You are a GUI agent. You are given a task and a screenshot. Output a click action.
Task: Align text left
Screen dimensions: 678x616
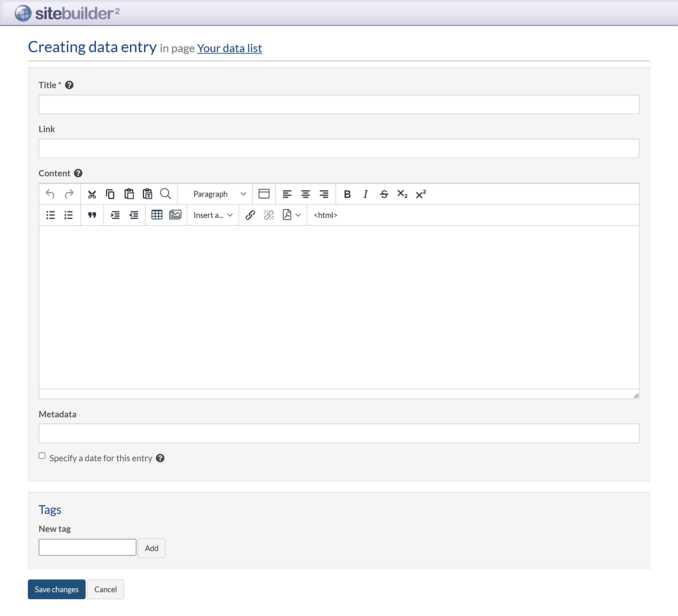click(287, 194)
